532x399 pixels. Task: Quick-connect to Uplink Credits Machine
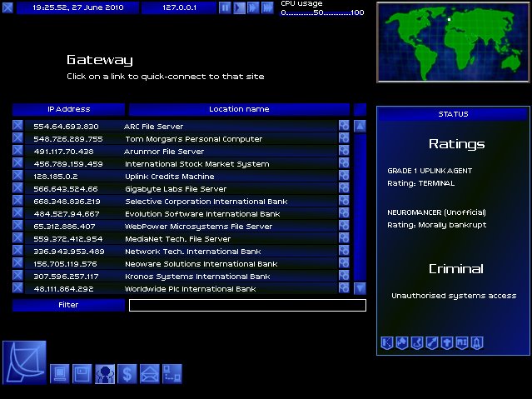tap(181, 177)
